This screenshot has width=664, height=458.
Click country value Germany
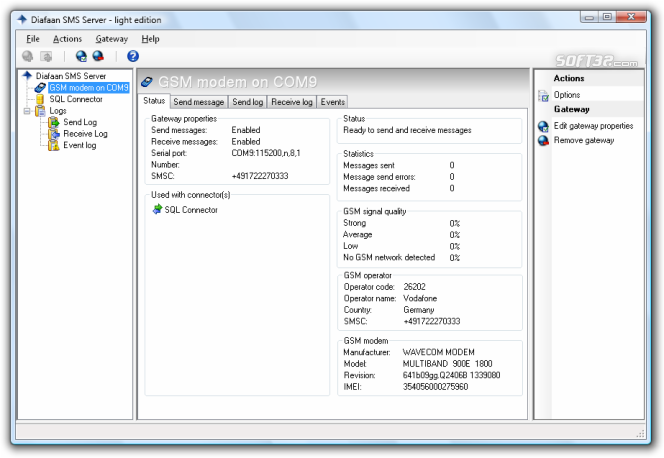[418, 310]
